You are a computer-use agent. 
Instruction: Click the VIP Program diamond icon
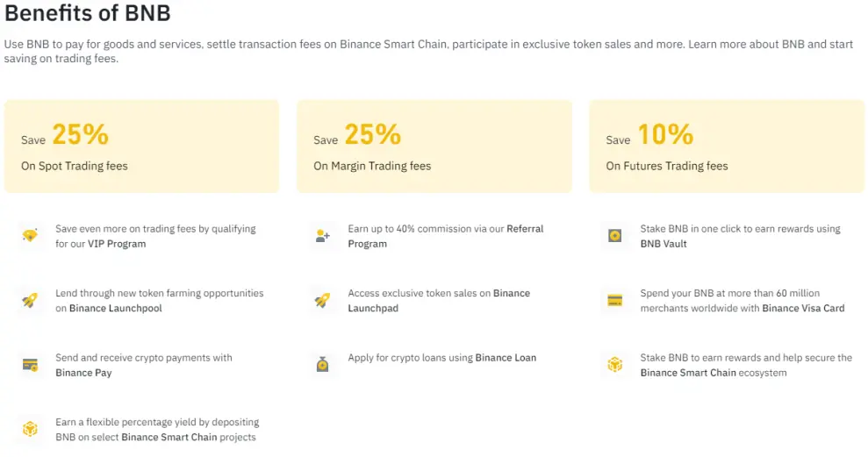[x=30, y=236]
